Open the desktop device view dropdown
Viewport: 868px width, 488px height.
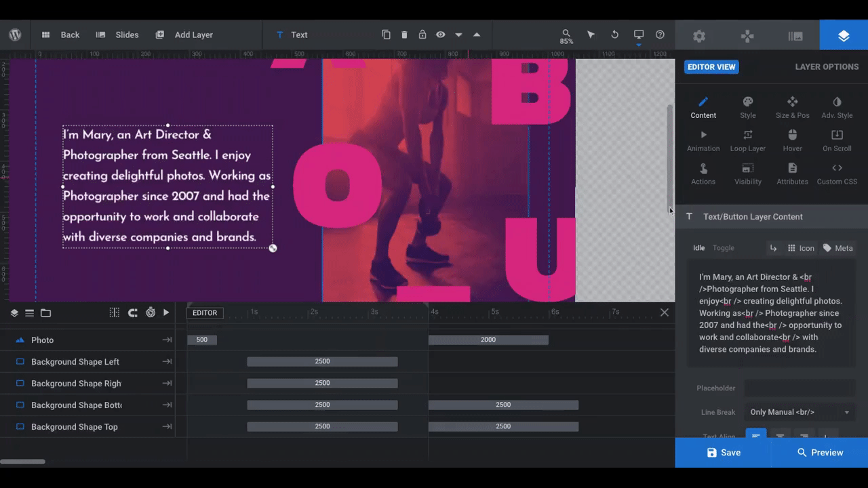[x=639, y=37]
